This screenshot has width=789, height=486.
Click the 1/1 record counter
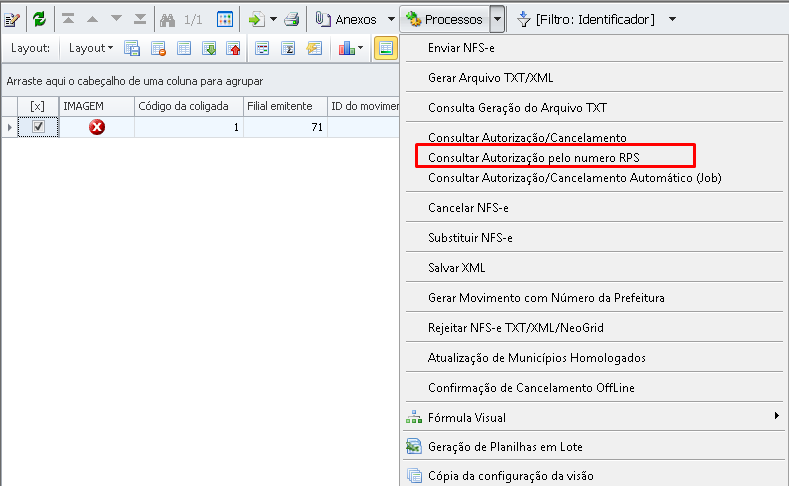193,20
